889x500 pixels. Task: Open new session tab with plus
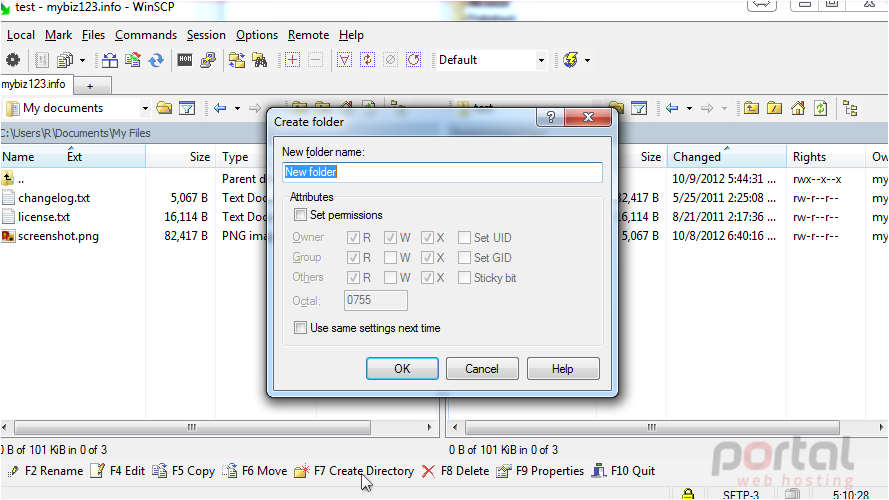coord(90,86)
